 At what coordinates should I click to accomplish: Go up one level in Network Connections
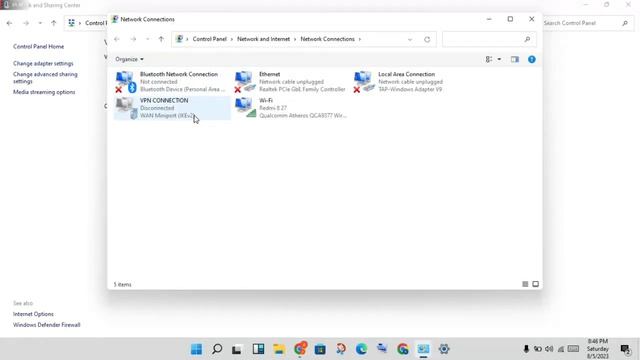[x=161, y=39]
